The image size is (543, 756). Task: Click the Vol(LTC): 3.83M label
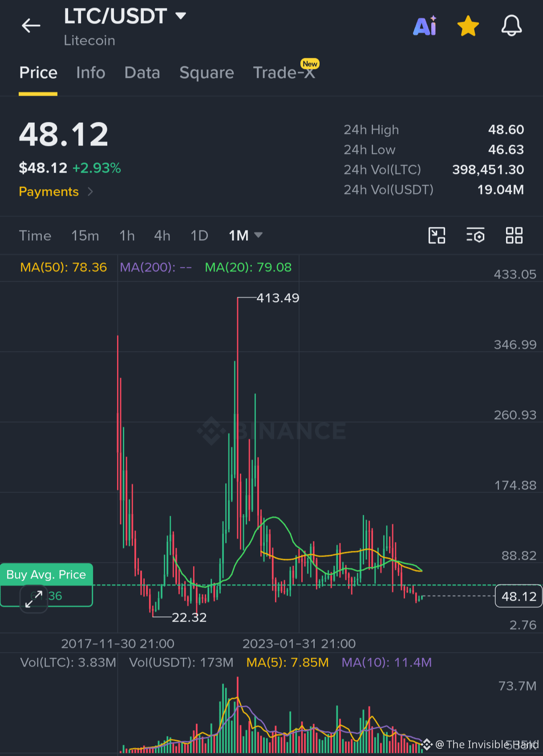[x=68, y=662]
